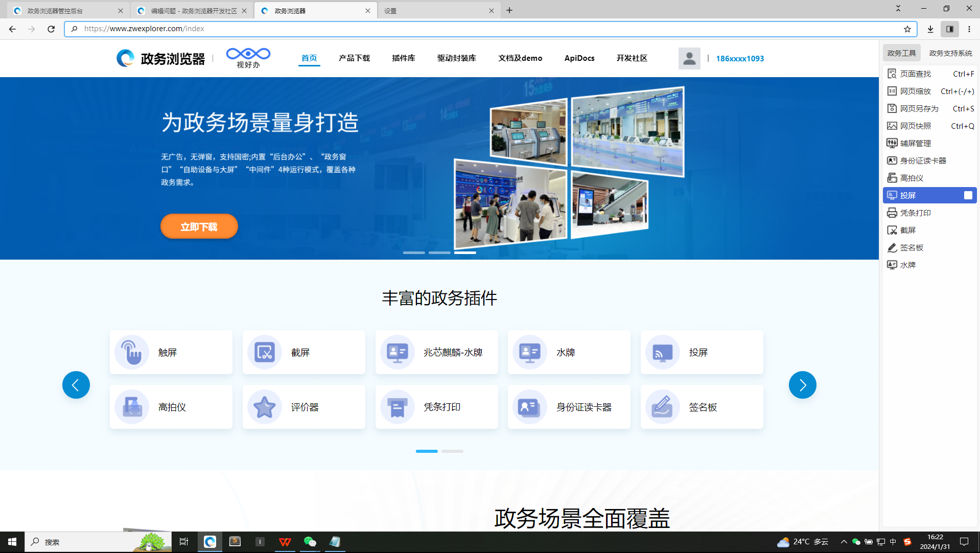Open 身份证读卡器 tool in sidebar
This screenshot has width=980, height=553.
click(930, 160)
